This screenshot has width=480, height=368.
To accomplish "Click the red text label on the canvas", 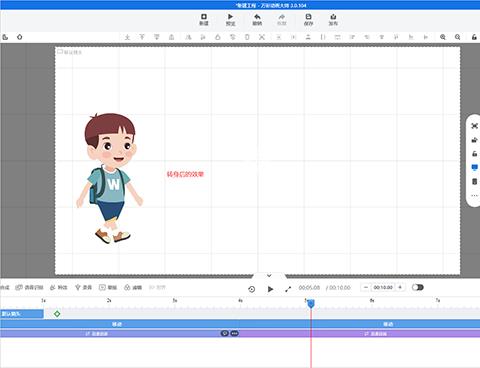I will (x=185, y=174).
